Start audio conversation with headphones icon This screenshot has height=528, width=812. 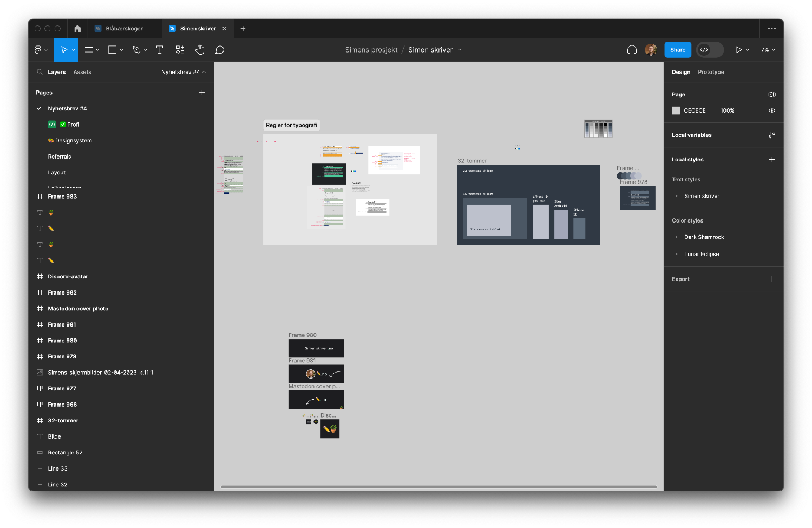coord(632,50)
